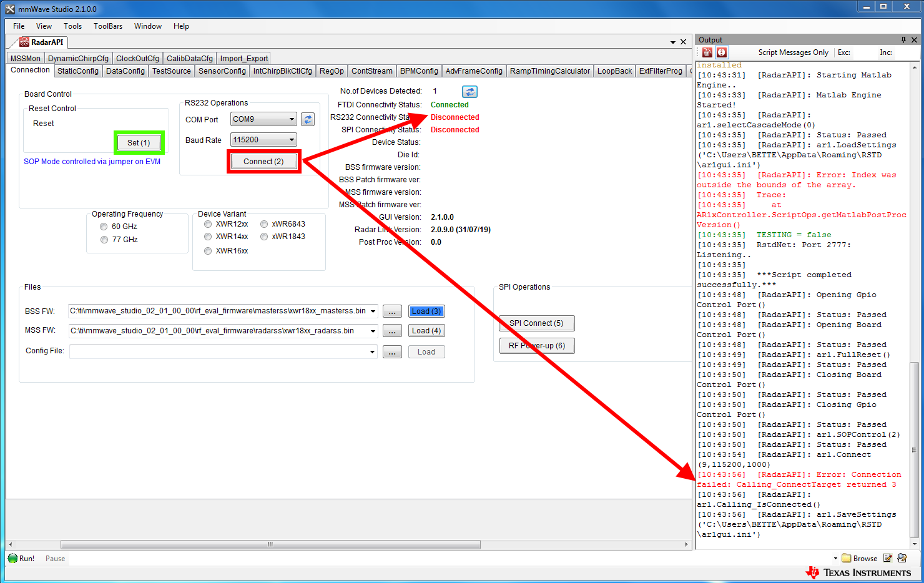This screenshot has width=924, height=583.
Task: Select the 77 GHz operating frequency
Action: [104, 239]
